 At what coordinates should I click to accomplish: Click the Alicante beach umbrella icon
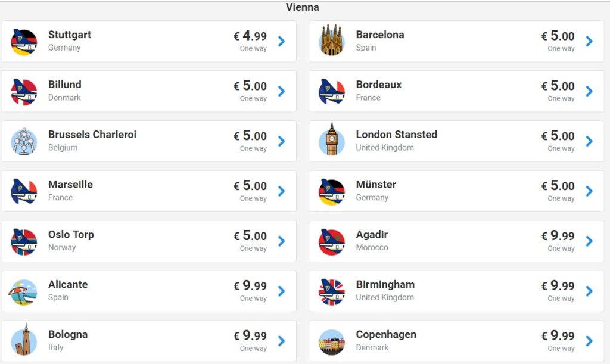24,292
